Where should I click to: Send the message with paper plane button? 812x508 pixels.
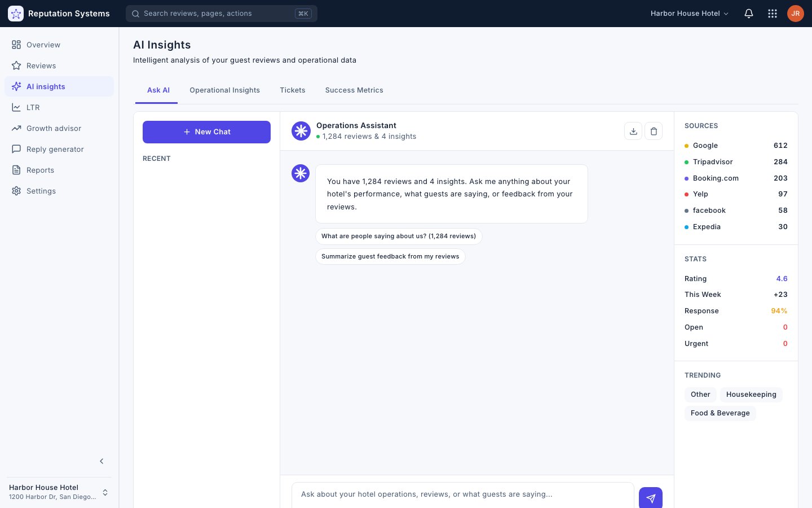pyautogui.click(x=651, y=498)
